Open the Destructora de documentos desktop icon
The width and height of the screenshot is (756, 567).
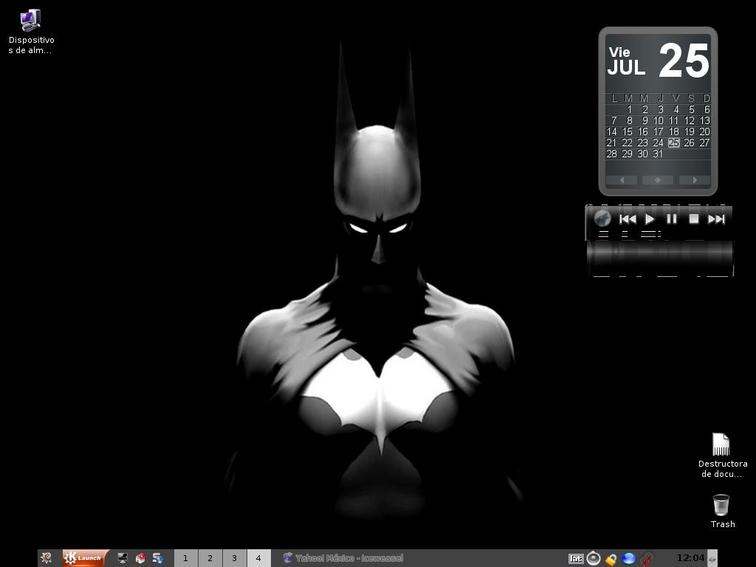click(722, 455)
